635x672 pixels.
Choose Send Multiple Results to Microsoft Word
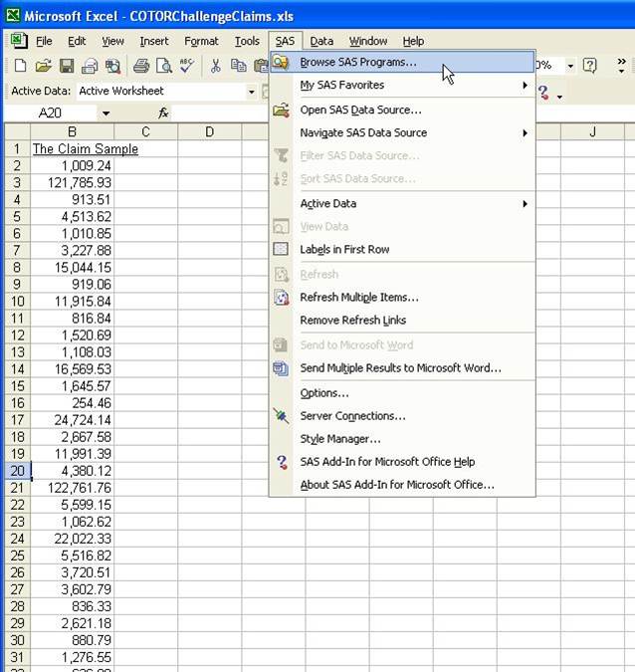click(x=403, y=368)
